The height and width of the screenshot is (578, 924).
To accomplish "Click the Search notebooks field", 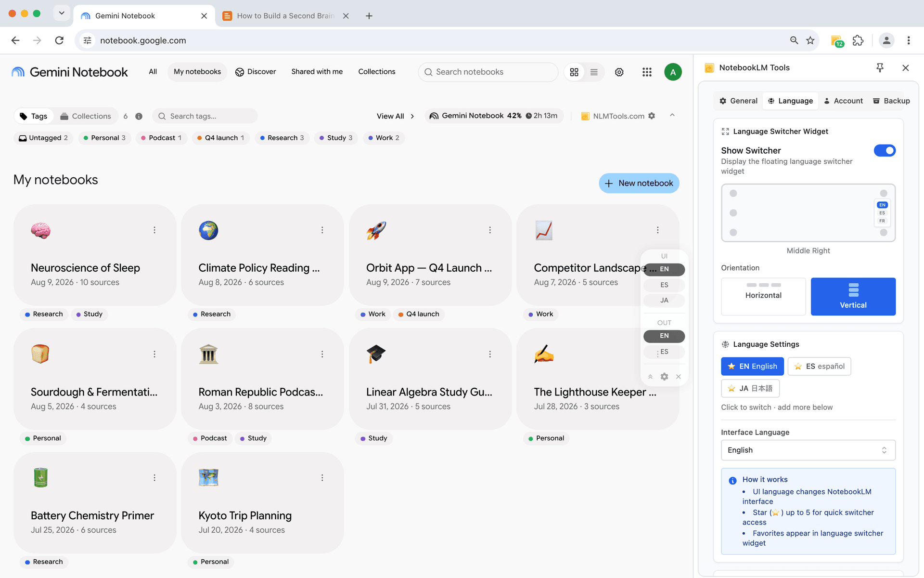I will (488, 72).
